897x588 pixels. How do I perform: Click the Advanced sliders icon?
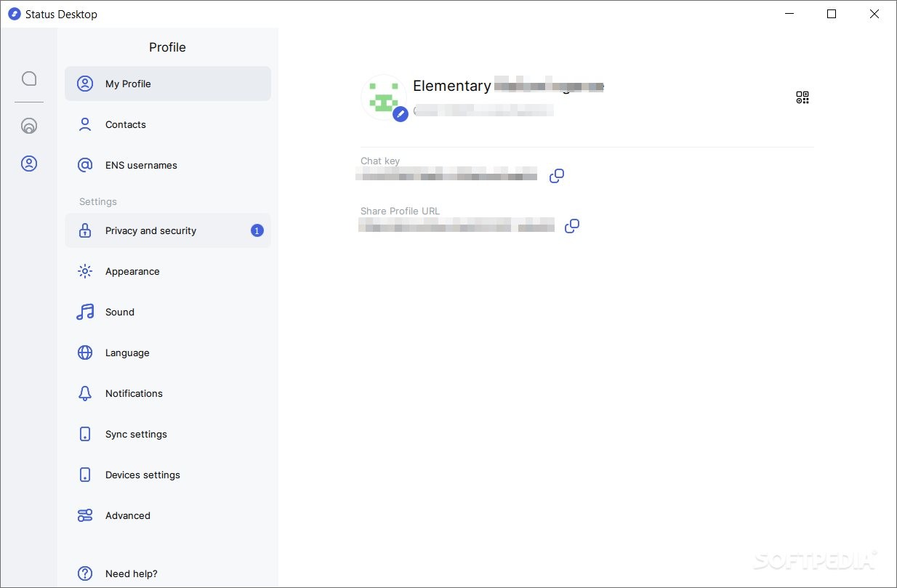pos(85,515)
